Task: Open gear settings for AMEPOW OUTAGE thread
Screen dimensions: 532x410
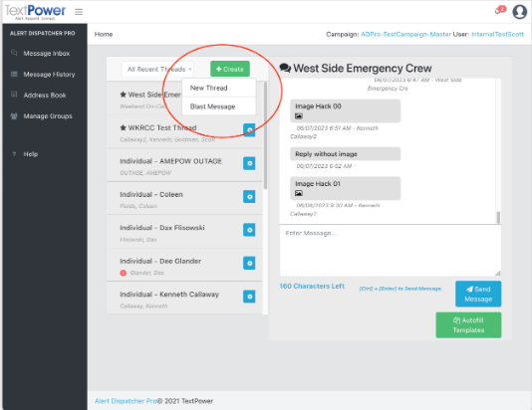Action: [249, 163]
